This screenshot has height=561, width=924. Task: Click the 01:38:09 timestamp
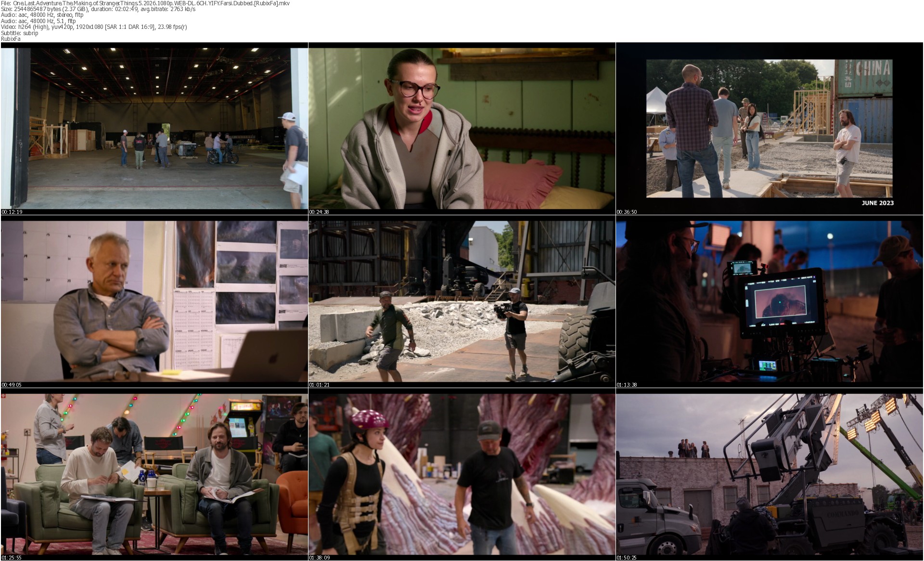[320, 558]
